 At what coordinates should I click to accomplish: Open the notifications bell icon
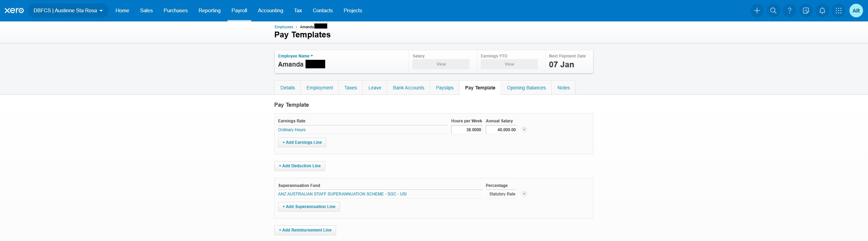coord(822,11)
